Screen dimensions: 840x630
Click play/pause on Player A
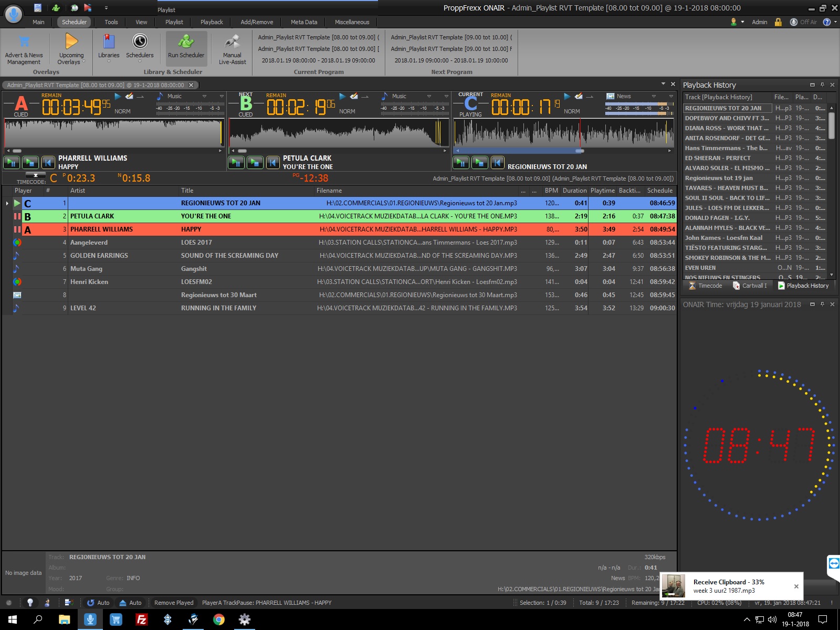12,163
